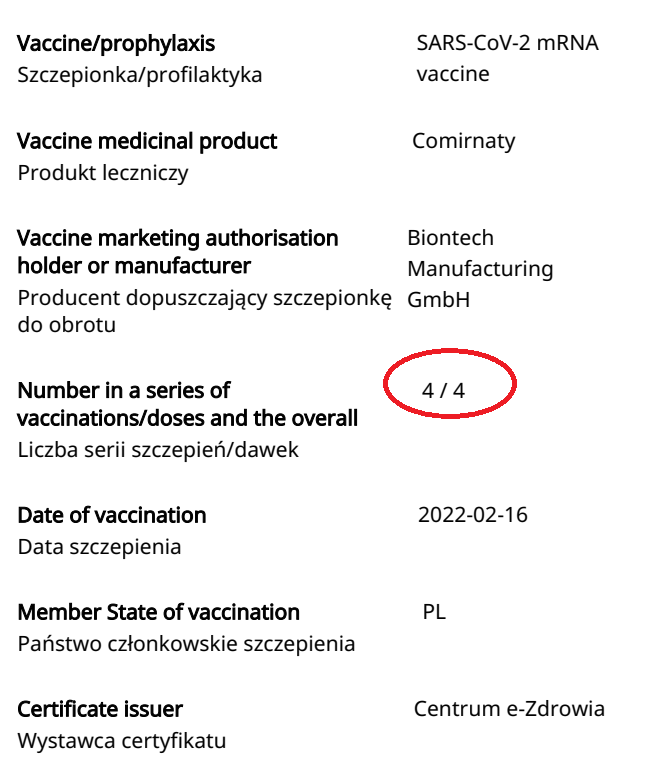648x784 pixels.
Task: Click Vaccine marketing authorisation holder heading
Action: pyautogui.click(x=178, y=252)
